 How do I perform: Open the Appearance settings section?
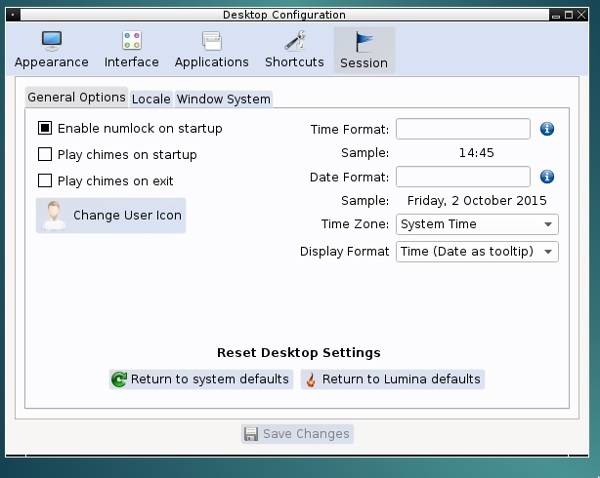pyautogui.click(x=51, y=50)
